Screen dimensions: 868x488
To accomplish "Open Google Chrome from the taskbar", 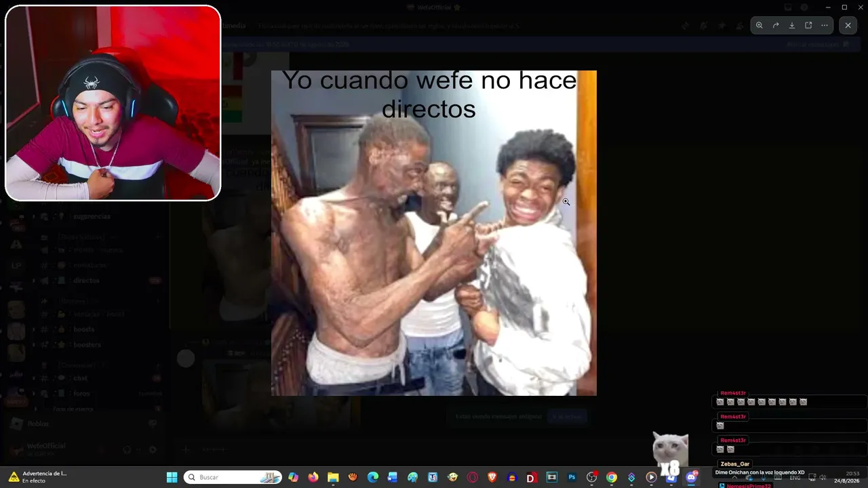I will pos(612,477).
